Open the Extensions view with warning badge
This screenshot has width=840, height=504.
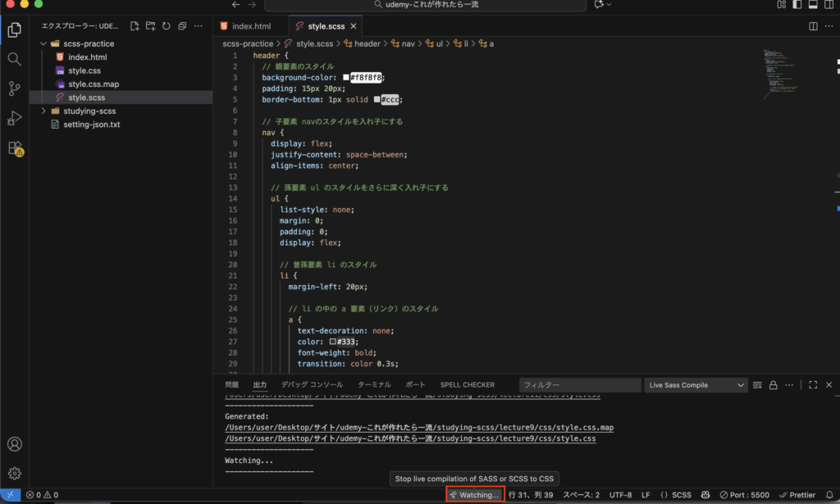tap(14, 148)
